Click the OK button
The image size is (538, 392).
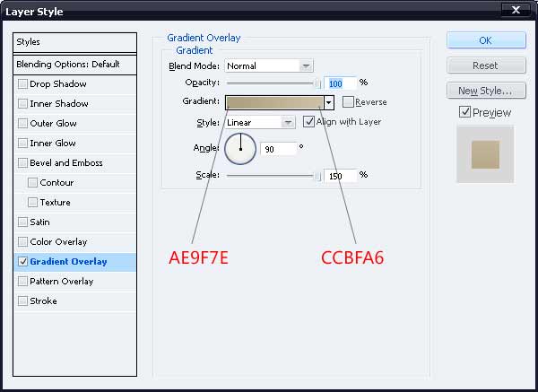pyautogui.click(x=486, y=40)
